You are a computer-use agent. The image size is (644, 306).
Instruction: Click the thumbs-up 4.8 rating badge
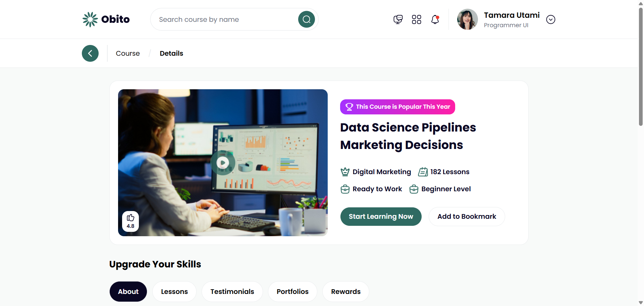(130, 221)
